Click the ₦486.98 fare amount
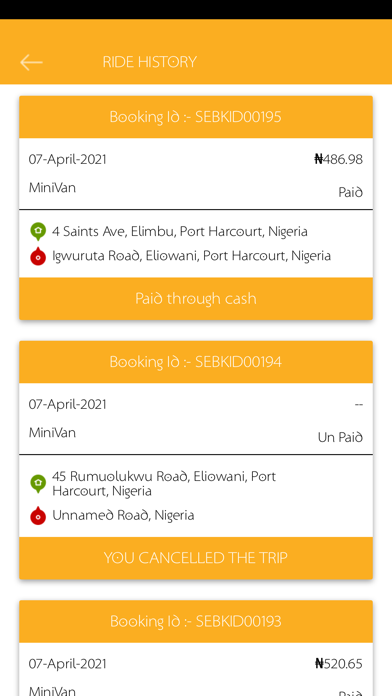This screenshot has width=392, height=696. (338, 159)
